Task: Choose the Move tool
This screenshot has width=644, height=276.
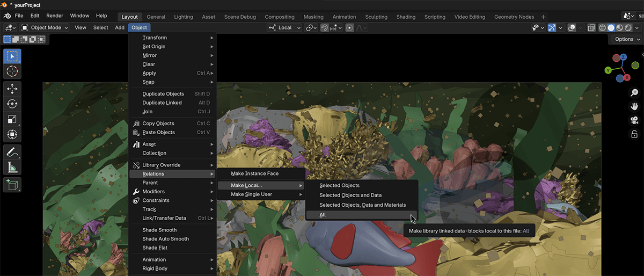Action: 12,89
